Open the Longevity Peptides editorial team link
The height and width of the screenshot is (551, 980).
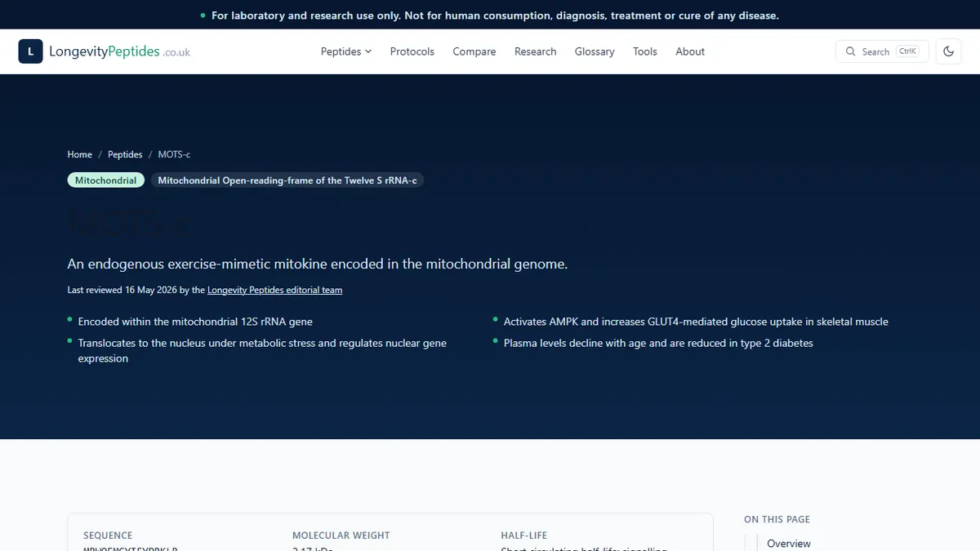coord(275,290)
